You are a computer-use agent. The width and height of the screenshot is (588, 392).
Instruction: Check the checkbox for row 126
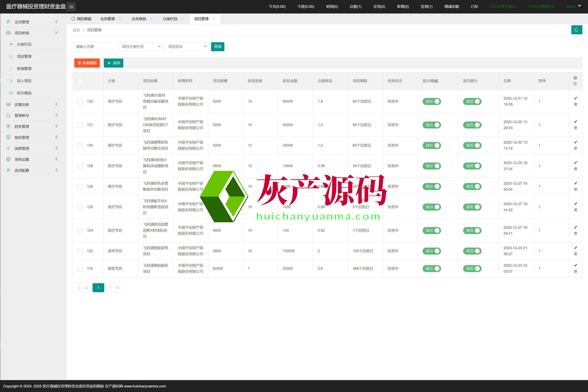(80, 186)
